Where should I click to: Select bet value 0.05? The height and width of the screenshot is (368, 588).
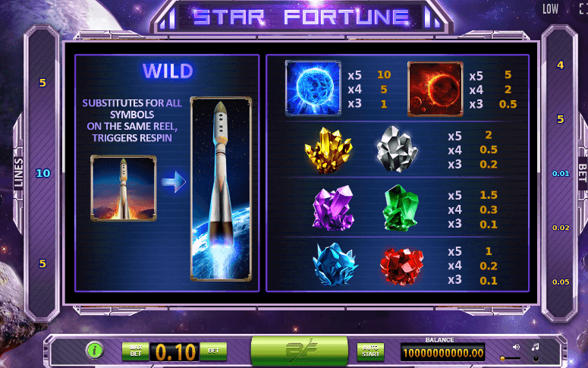(x=561, y=282)
